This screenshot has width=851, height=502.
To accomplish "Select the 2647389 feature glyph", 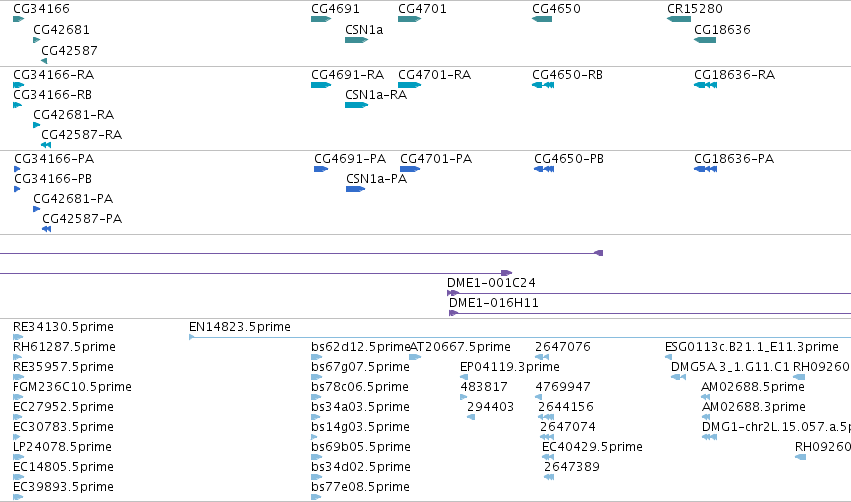I will pyautogui.click(x=549, y=477).
